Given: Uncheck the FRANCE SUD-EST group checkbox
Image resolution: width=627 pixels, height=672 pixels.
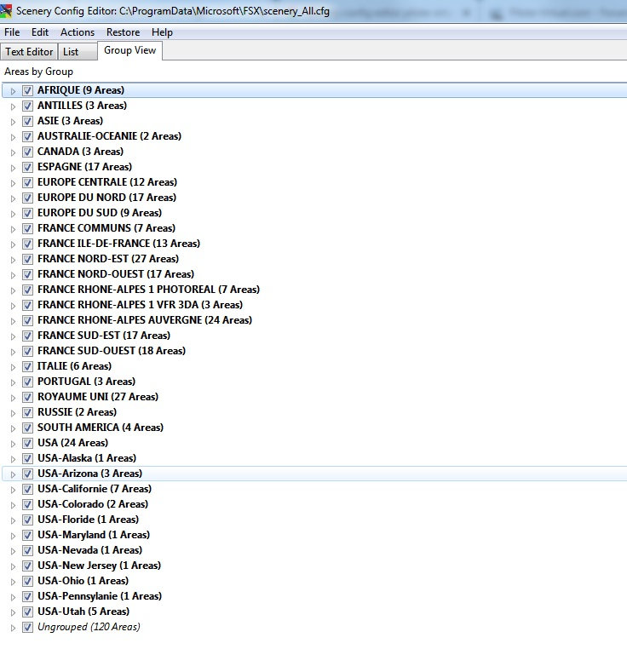Looking at the screenshot, I should pos(27,336).
